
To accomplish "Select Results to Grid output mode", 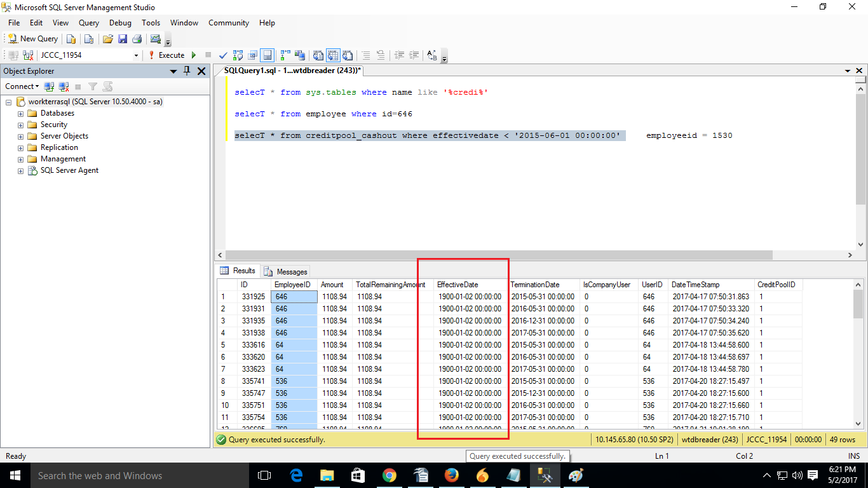I will point(332,55).
